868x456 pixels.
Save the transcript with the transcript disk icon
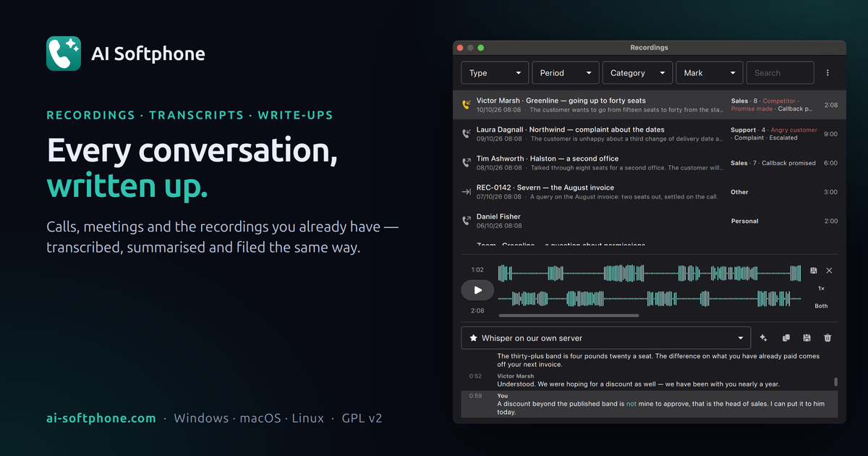pyautogui.click(x=807, y=338)
